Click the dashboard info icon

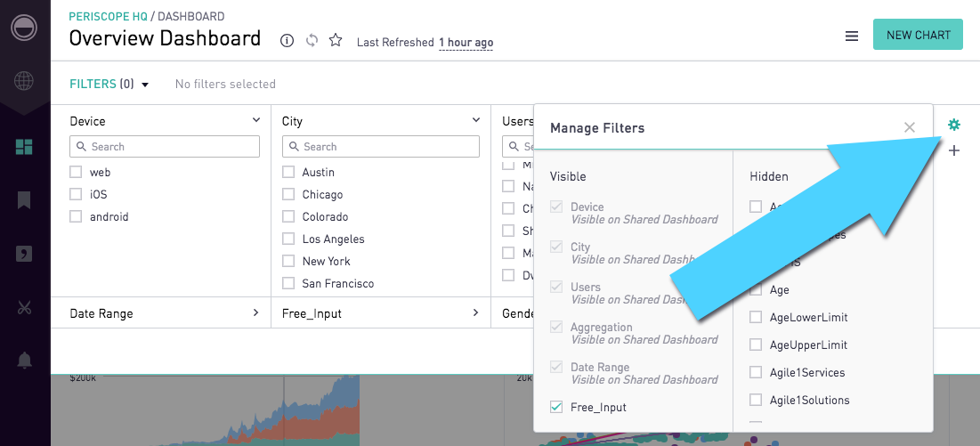pyautogui.click(x=287, y=41)
